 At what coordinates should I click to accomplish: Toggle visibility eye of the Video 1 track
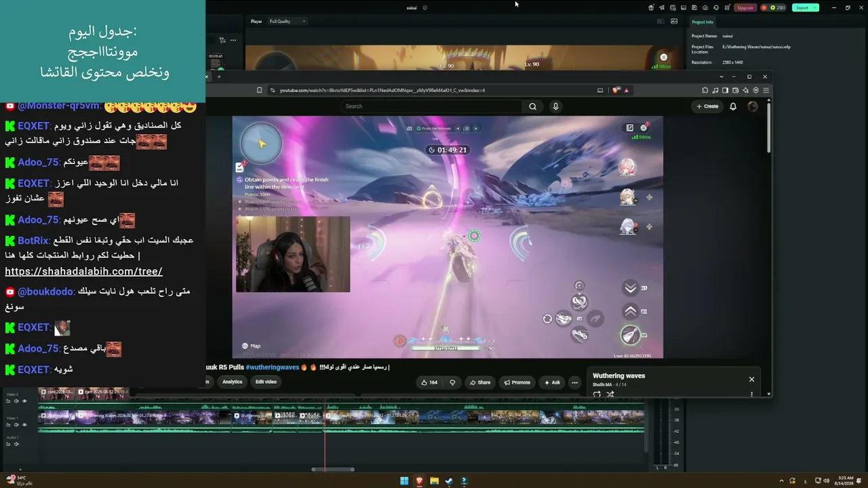[x=24, y=425]
